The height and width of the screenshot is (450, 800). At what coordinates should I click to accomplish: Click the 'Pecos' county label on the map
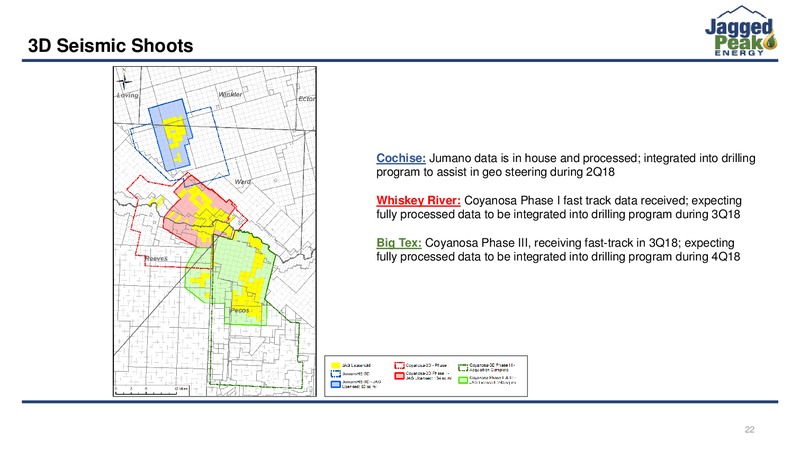tap(240, 310)
